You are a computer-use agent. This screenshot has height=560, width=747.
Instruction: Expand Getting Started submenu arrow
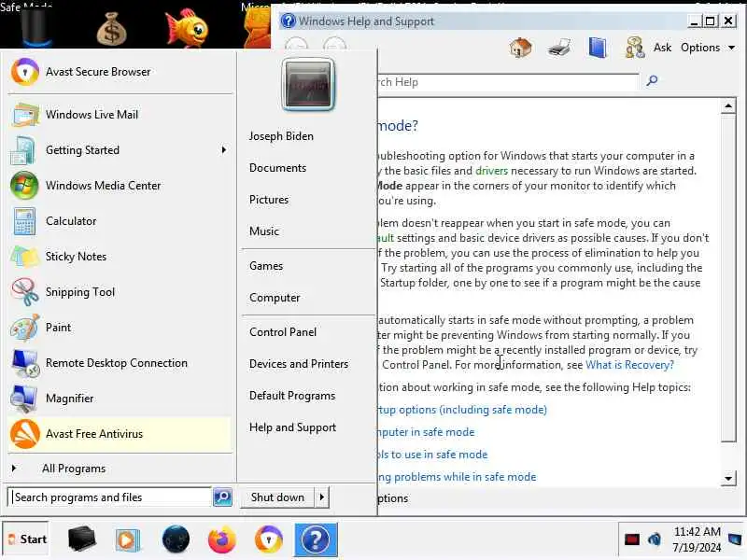[x=224, y=150]
